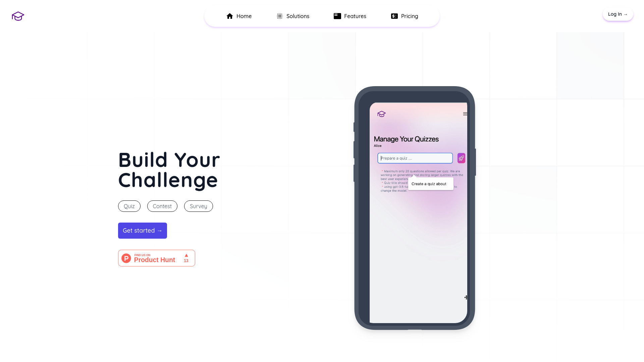Viewport: 644px width, 362px height.
Task: Click the graduation cap logo icon
Action: (18, 16)
